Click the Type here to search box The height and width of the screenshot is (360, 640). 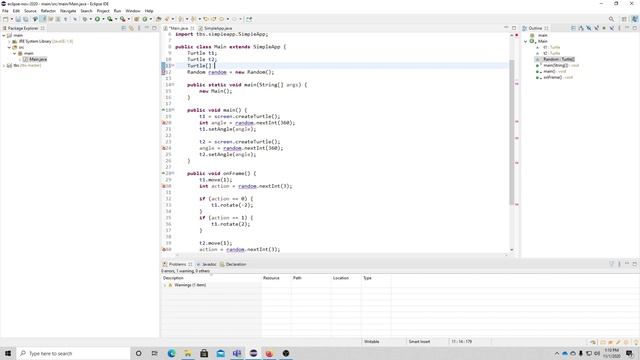click(x=73, y=353)
